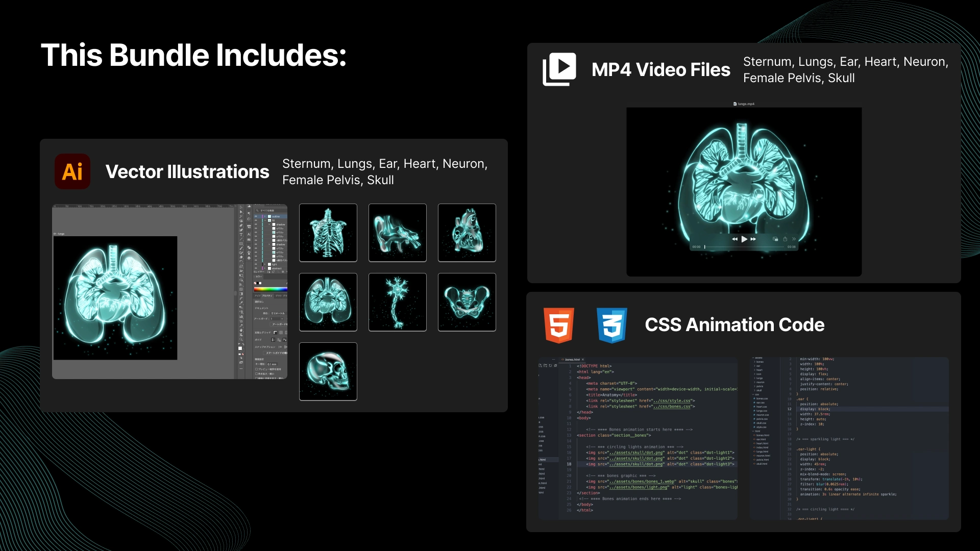Select the bones.html editor tab
This screenshot has width=980, height=551.
coord(572,360)
